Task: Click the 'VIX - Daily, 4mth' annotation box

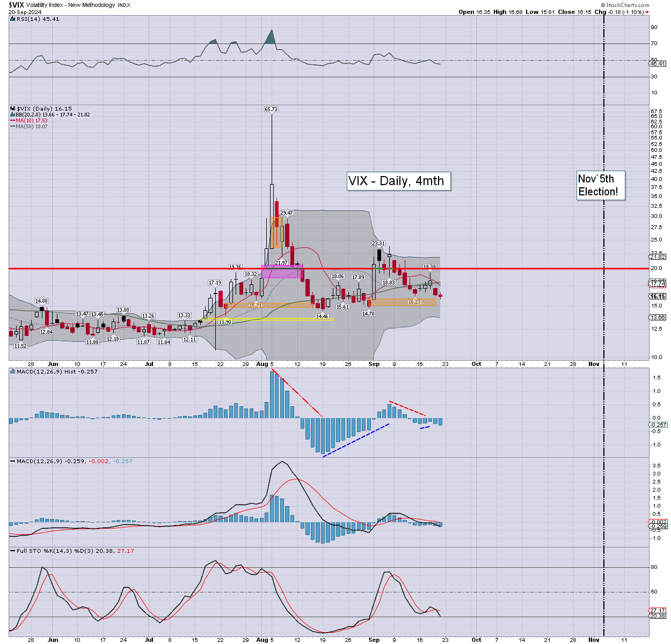Action: [x=396, y=181]
